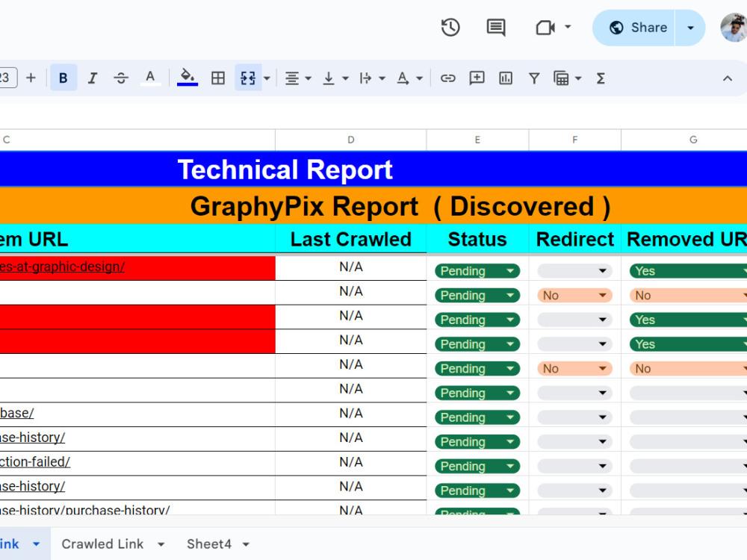747x560 pixels.
Task: Collapse the menus with chevron up
Action: 727,78
